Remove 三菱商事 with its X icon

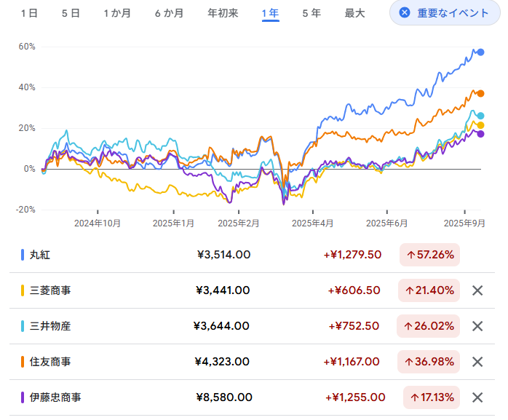pyautogui.click(x=477, y=290)
